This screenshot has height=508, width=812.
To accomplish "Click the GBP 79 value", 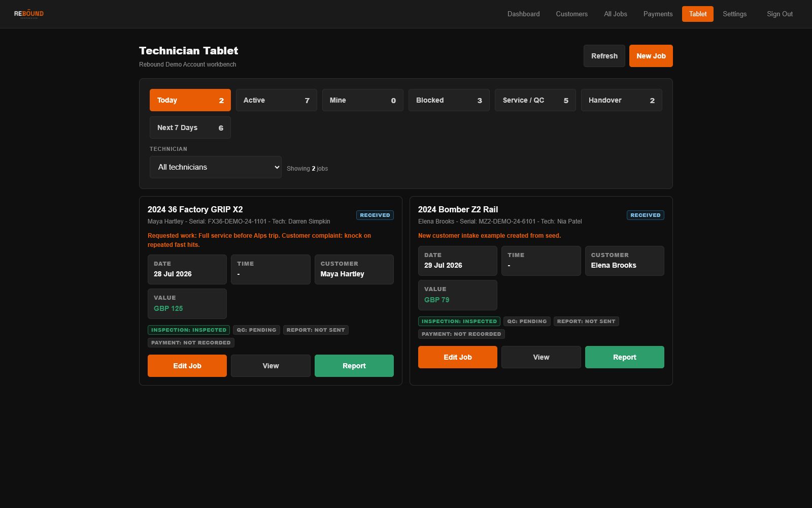I will 436,300.
